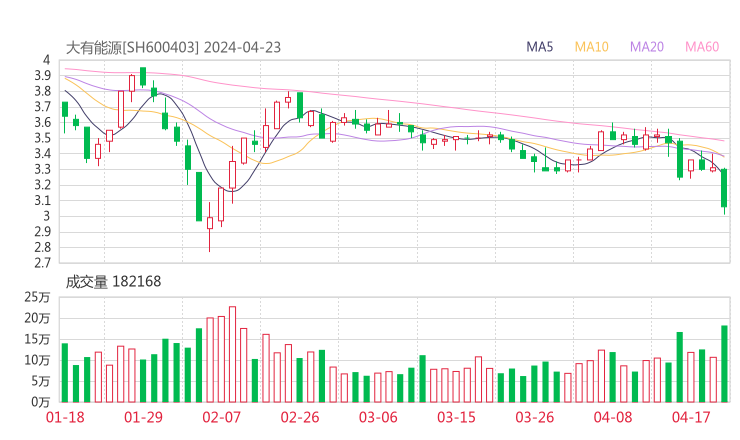
Task: Click the MA10 legend label
Action: click(x=591, y=47)
